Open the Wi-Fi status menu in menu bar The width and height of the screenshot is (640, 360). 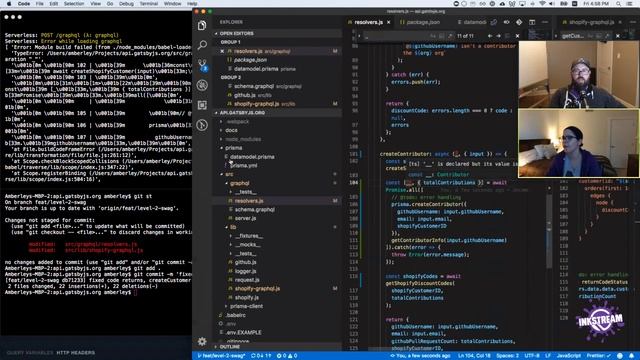click(542, 4)
